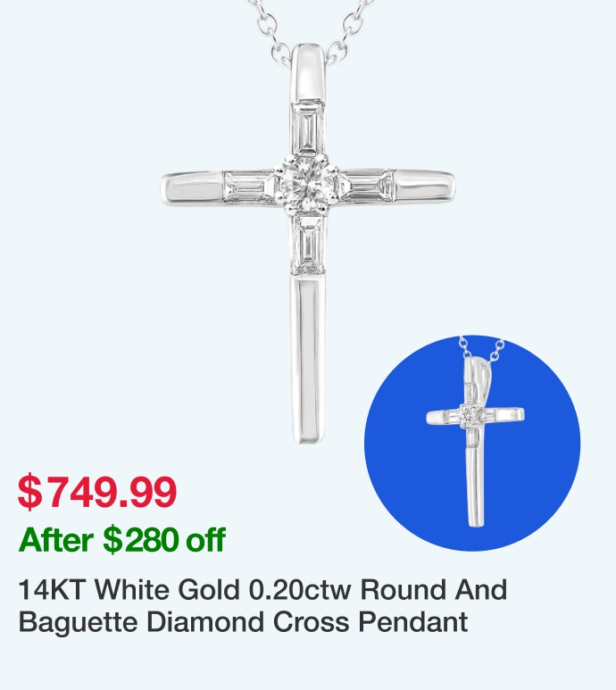Click the long lower stem of the main cross
Viewport: 616px width, 690px height.
[309, 359]
